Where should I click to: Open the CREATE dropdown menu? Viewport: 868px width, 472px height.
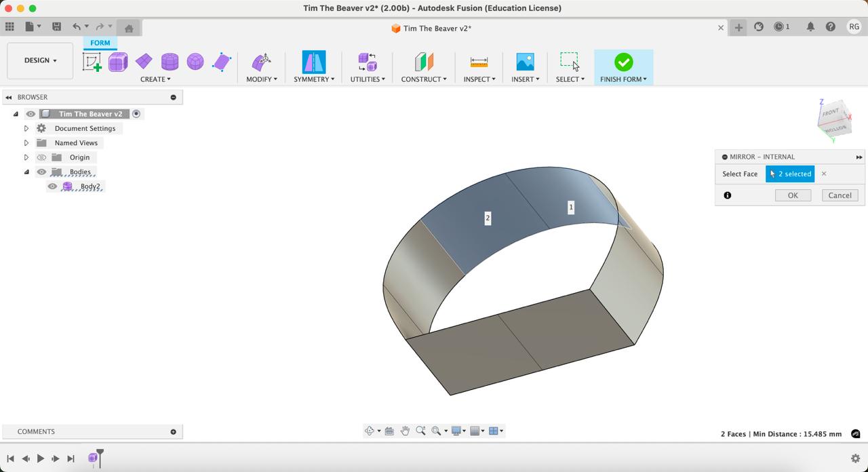point(155,79)
